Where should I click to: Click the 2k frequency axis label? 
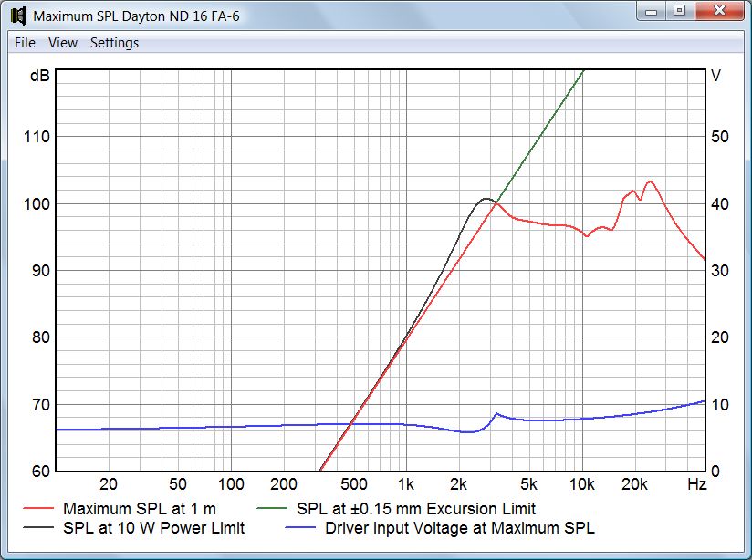(x=458, y=484)
